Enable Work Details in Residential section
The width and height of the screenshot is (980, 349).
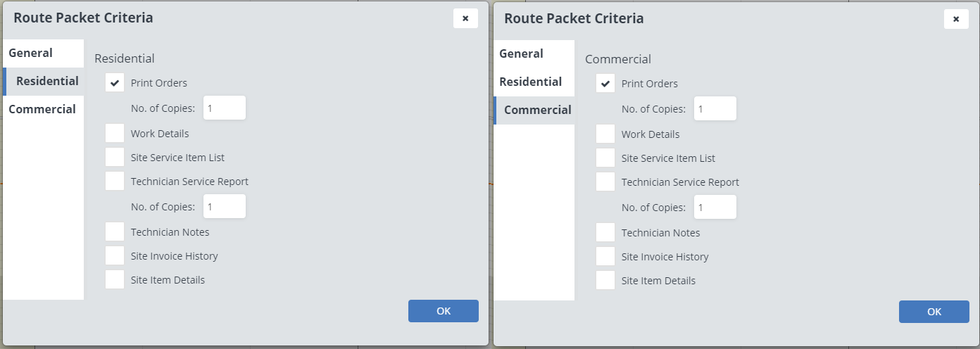pos(115,133)
